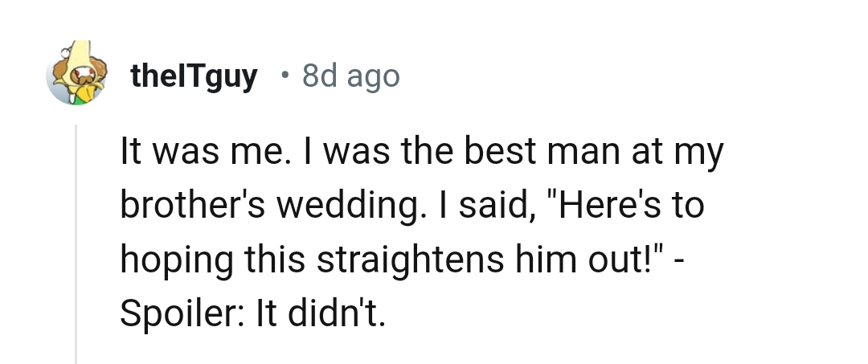The height and width of the screenshot is (364, 868).
Task: Open theITguy's user profile link
Action: 194,76
